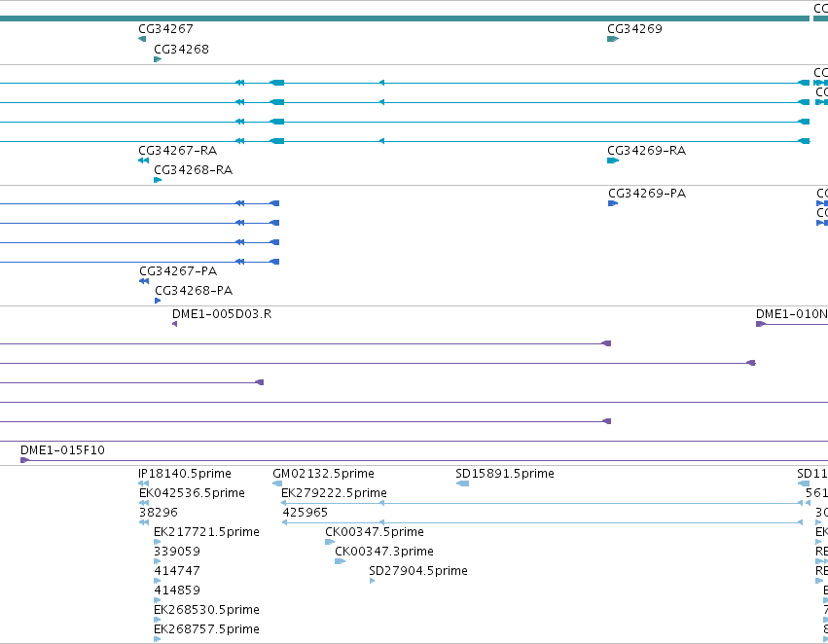The width and height of the screenshot is (828, 644).
Task: Select the CG34268 gene arrow glyph
Action: [158, 59]
